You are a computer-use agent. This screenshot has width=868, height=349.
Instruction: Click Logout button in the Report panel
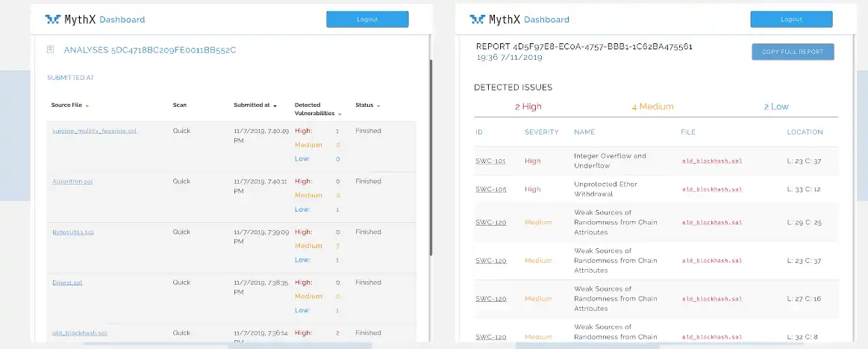792,19
